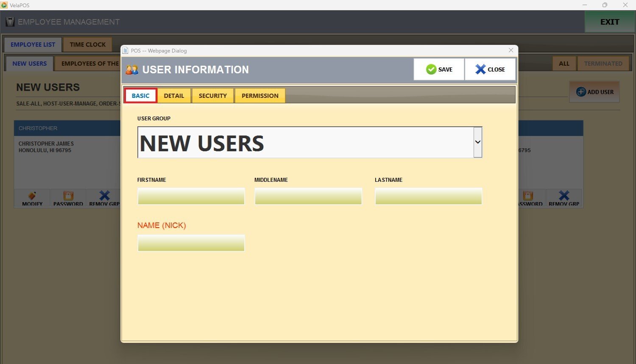
Task: Click the Employee Management header icon
Action: tap(10, 22)
